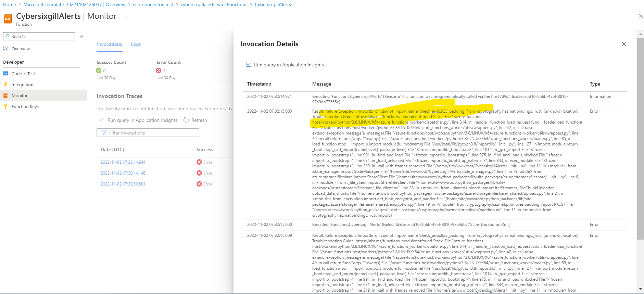Click the Date (UTC) column header

[x=112, y=150]
